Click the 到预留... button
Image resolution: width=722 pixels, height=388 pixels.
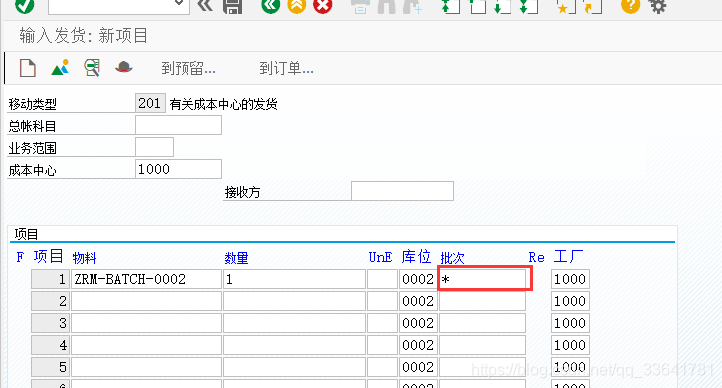click(x=188, y=69)
